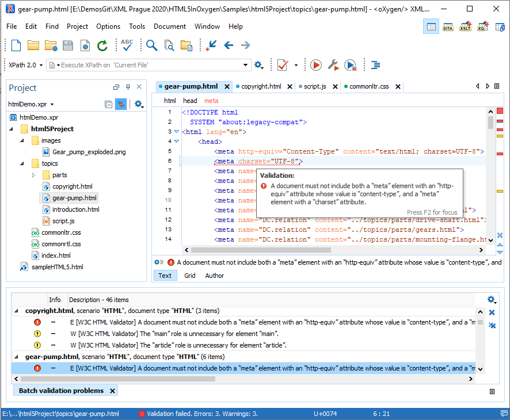Select the Text editing mode
Image resolution: width=510 pixels, height=420 pixels.
(x=165, y=276)
